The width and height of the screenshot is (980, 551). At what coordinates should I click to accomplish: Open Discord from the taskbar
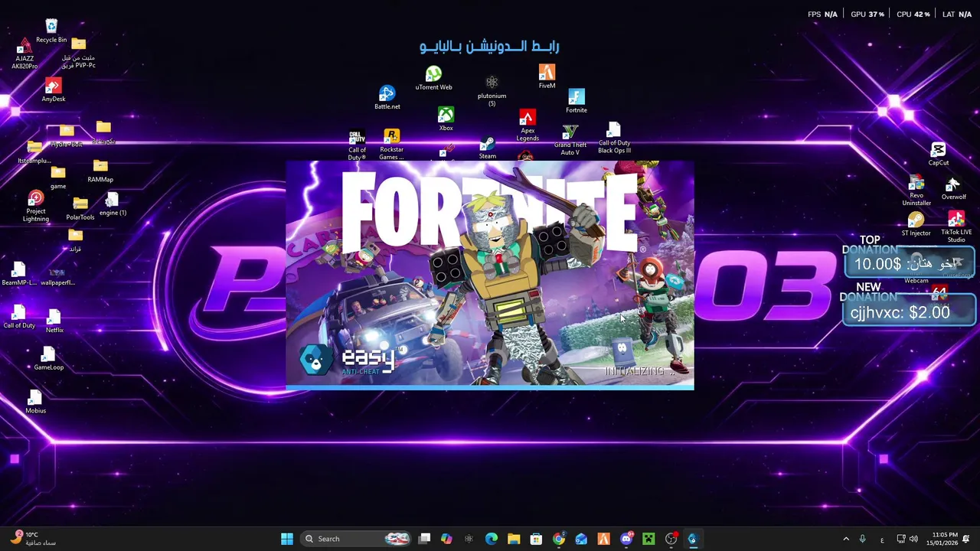point(626,539)
